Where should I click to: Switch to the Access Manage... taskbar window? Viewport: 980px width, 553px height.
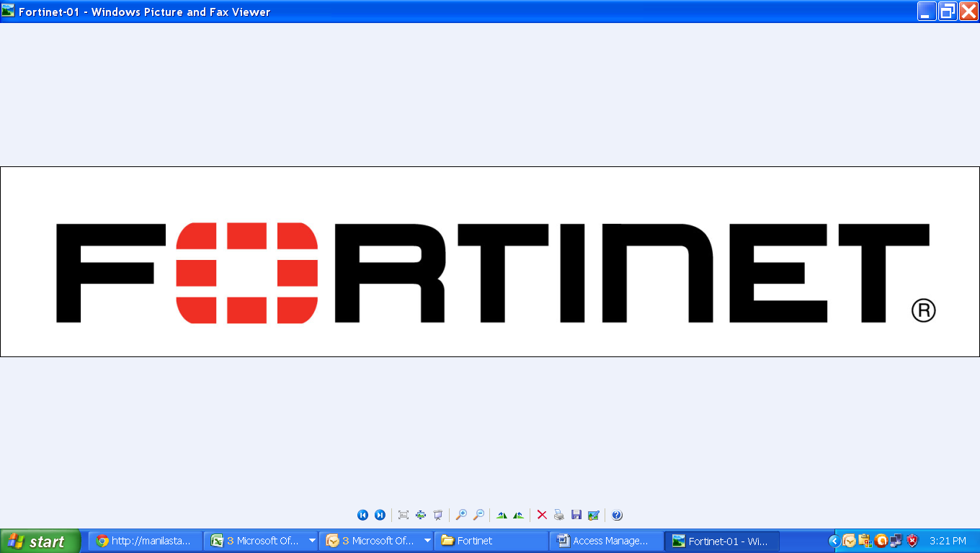(607, 541)
